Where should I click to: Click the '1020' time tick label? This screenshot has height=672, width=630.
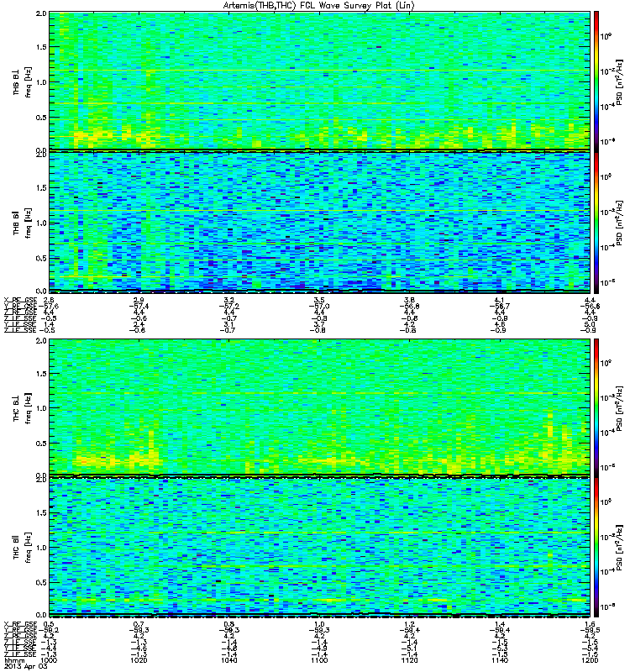pos(139,660)
